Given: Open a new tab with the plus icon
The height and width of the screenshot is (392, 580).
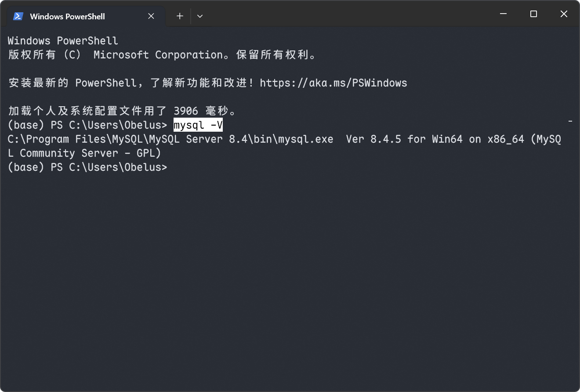Looking at the screenshot, I should coord(180,16).
